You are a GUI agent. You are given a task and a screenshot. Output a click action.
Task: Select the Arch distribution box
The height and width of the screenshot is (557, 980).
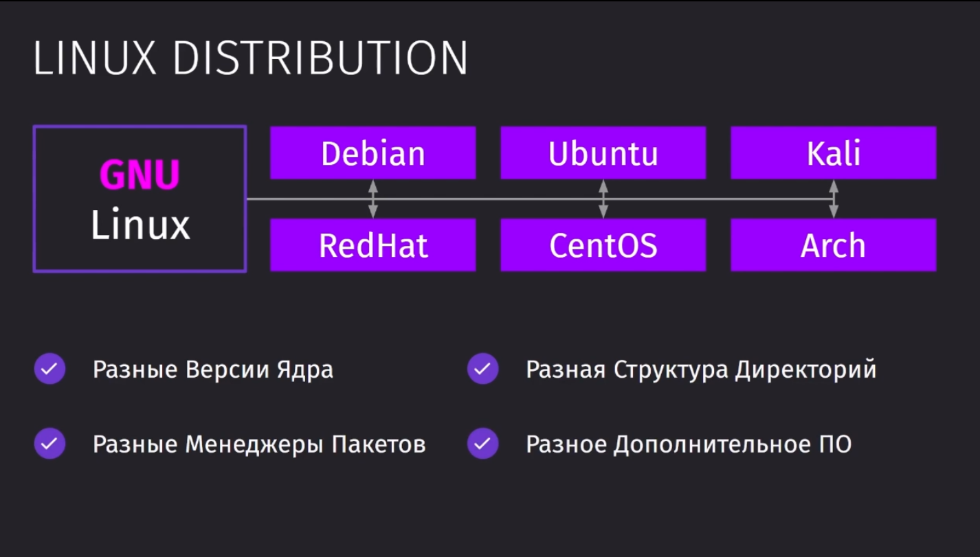pyautogui.click(x=834, y=245)
